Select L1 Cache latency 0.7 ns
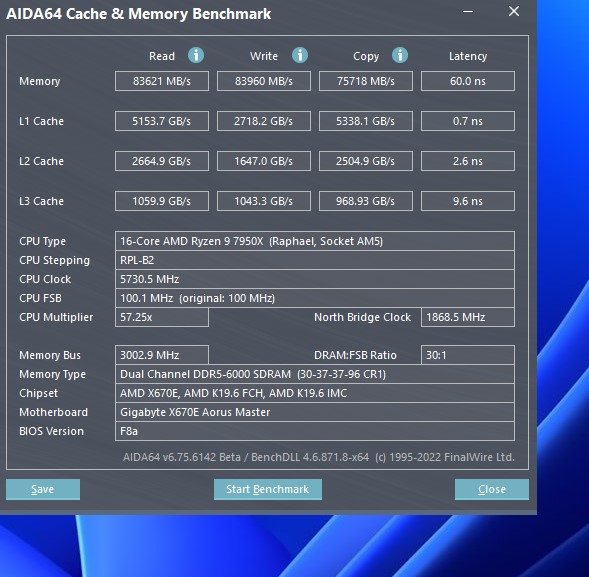589x577 pixels. coord(468,121)
